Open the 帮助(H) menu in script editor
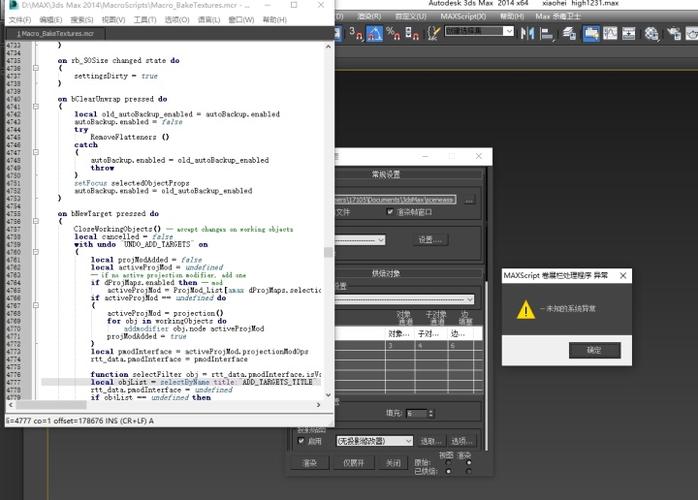The image size is (698, 500). pyautogui.click(x=273, y=19)
